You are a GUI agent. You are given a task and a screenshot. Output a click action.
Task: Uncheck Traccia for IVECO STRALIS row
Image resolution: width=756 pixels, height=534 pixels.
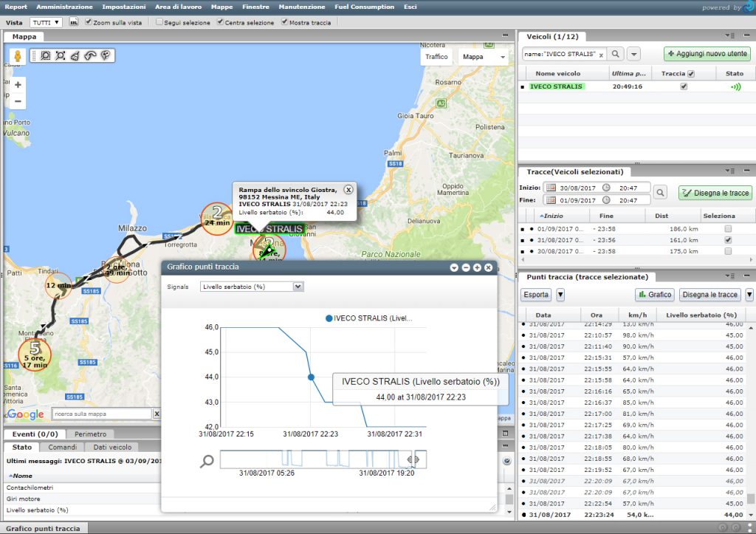click(x=684, y=87)
